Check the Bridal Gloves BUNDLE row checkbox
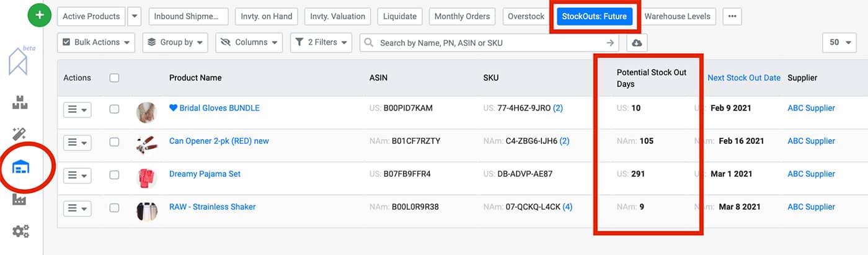The image size is (868, 255). (114, 109)
